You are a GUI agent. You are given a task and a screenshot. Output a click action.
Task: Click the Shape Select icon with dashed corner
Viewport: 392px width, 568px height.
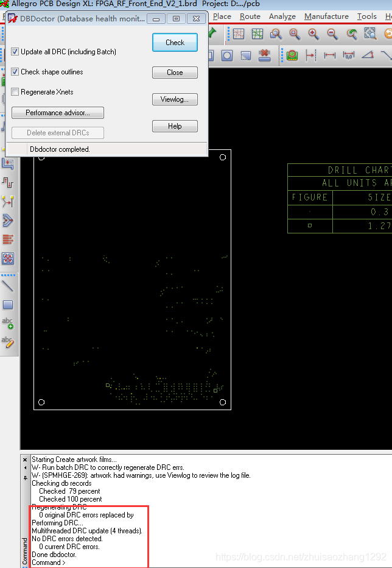(246, 55)
